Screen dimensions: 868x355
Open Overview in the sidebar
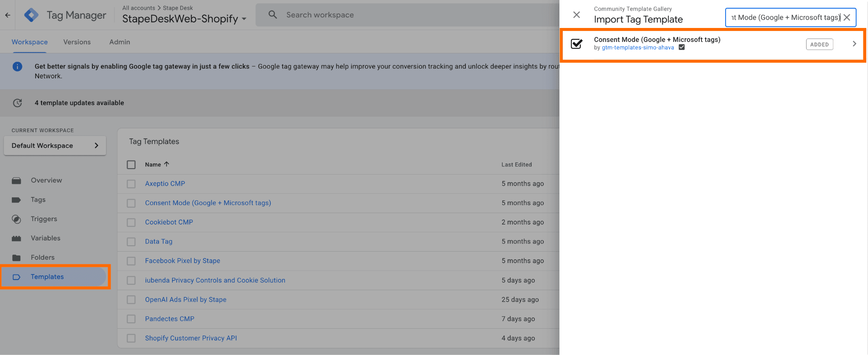(x=46, y=180)
